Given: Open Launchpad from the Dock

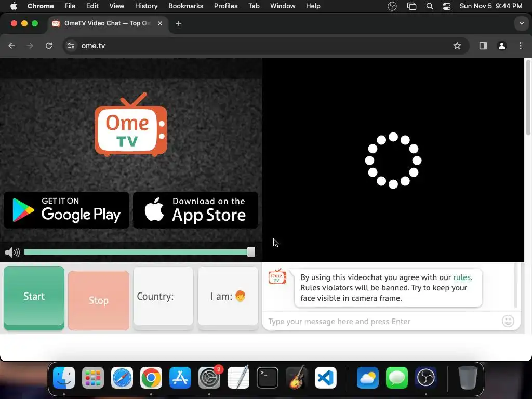Looking at the screenshot, I should (x=93, y=378).
